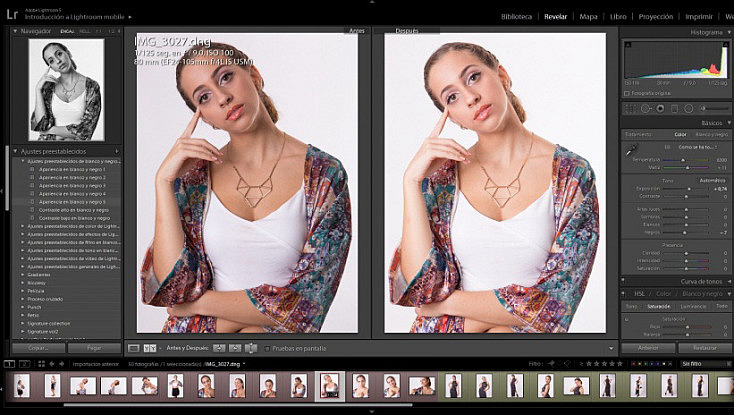Filter by yellow color label
The image size is (734, 415).
(x=640, y=364)
